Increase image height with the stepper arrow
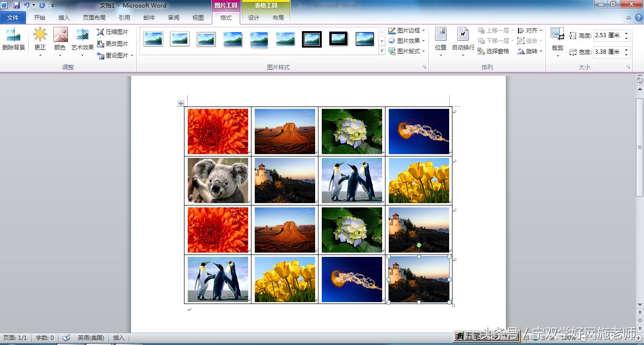This screenshot has height=345, width=644. pos(626,32)
